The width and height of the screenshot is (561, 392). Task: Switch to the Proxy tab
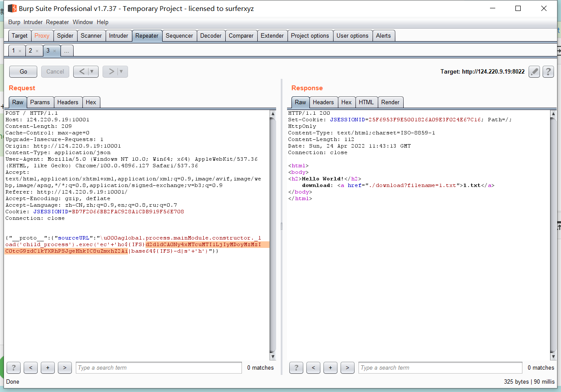(x=42, y=35)
